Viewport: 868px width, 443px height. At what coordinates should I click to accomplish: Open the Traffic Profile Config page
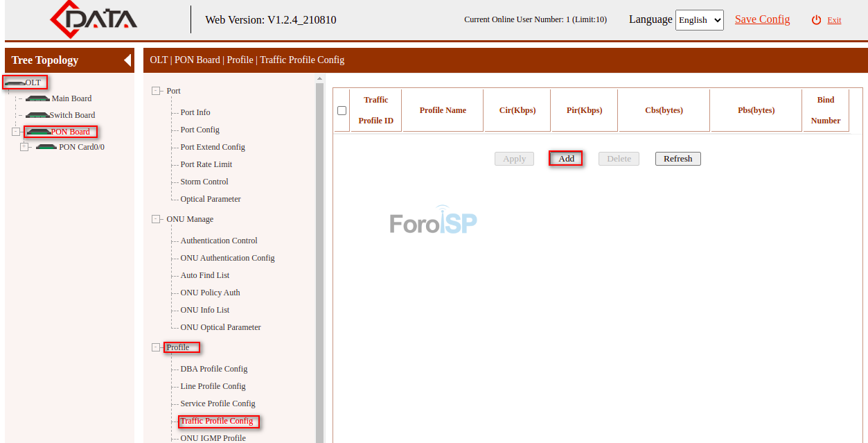pyautogui.click(x=218, y=421)
